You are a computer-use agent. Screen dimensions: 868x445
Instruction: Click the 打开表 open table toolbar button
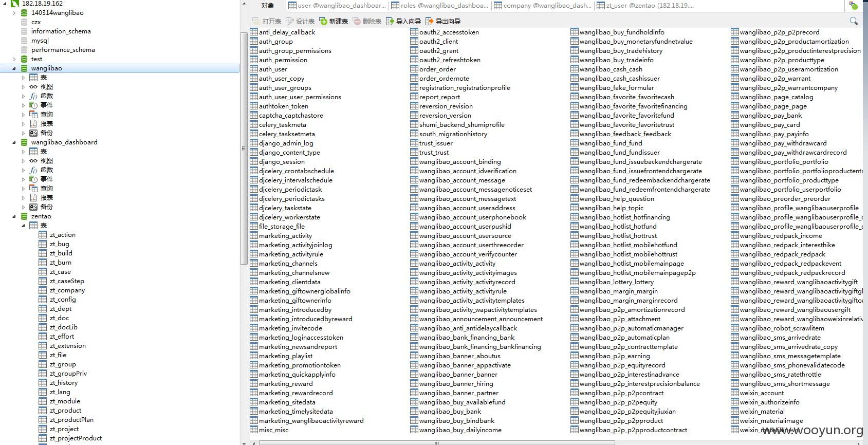tap(267, 21)
